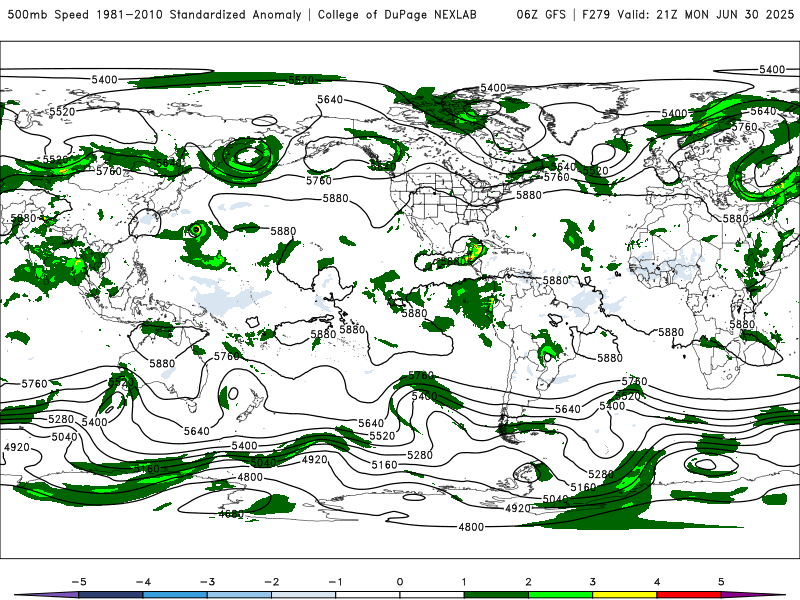Click the '-2' colorbar label
This screenshot has width=800, height=600.
(x=271, y=582)
